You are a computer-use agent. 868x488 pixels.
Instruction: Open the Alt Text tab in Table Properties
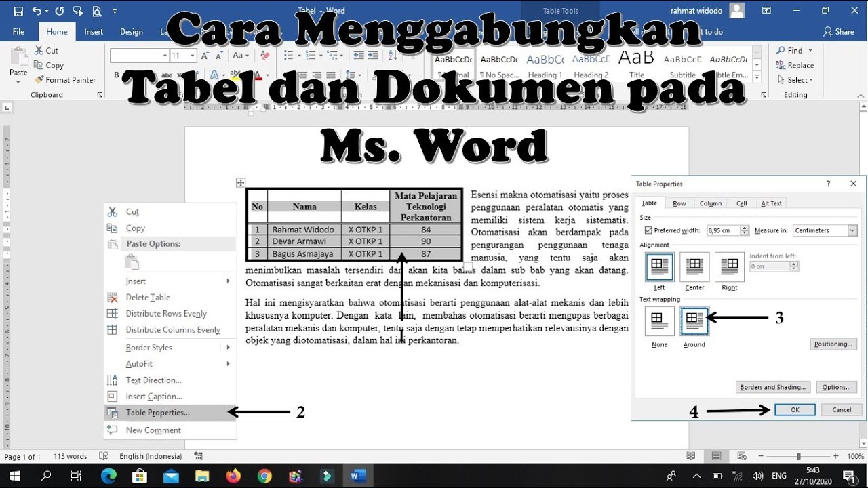point(771,203)
